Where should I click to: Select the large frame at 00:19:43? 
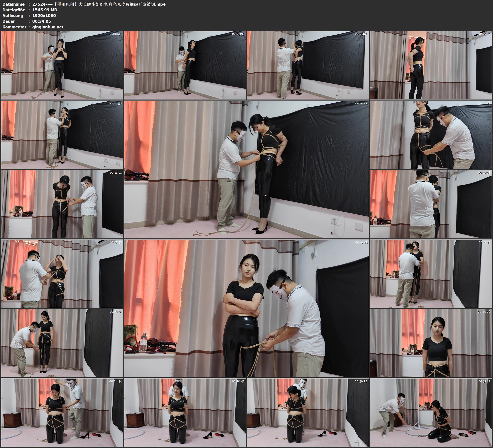tap(246, 308)
